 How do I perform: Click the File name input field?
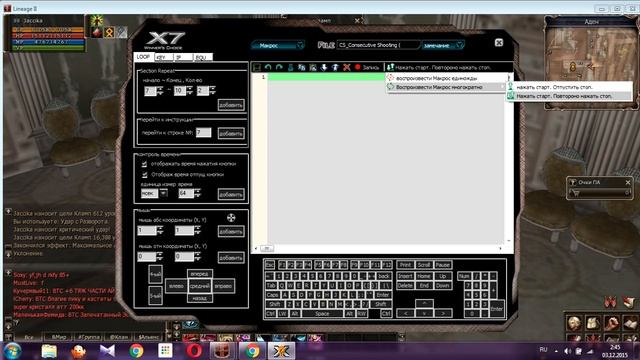378,45
